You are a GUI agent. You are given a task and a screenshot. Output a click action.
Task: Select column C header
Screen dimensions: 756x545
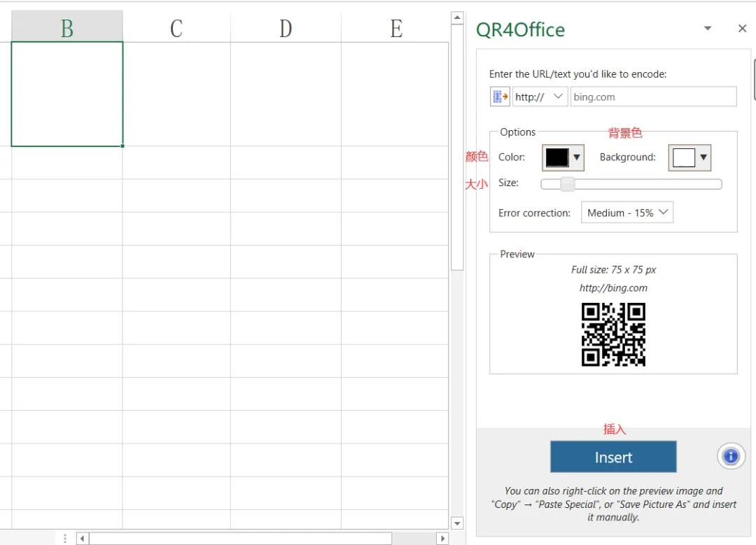point(176,27)
